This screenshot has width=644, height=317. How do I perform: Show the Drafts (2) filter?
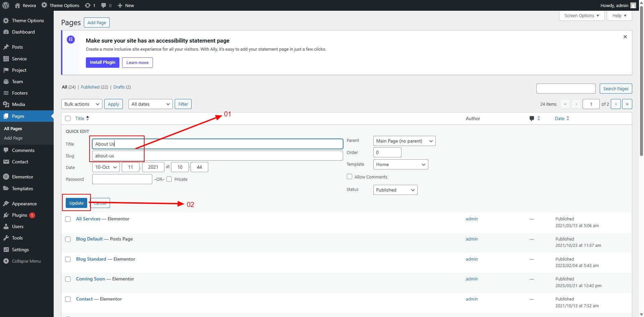point(122,87)
